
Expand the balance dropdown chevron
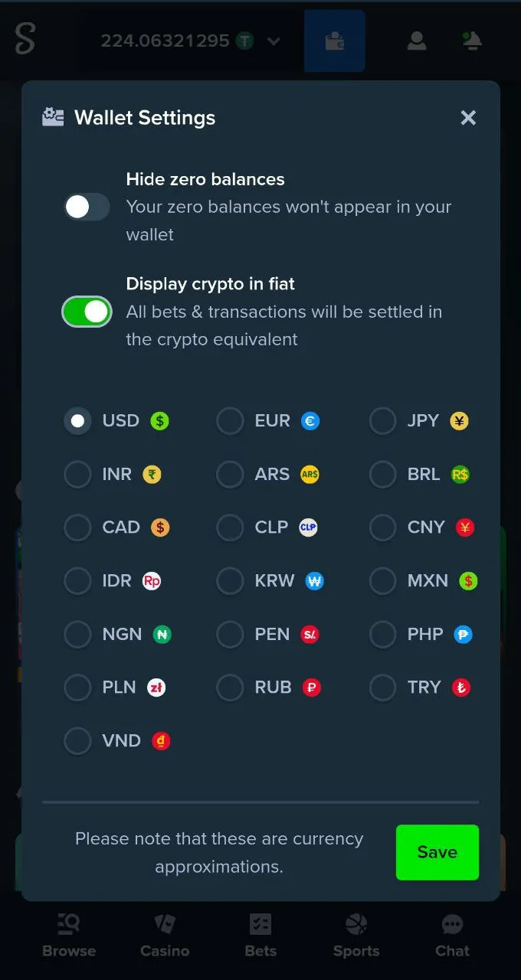[x=274, y=41]
